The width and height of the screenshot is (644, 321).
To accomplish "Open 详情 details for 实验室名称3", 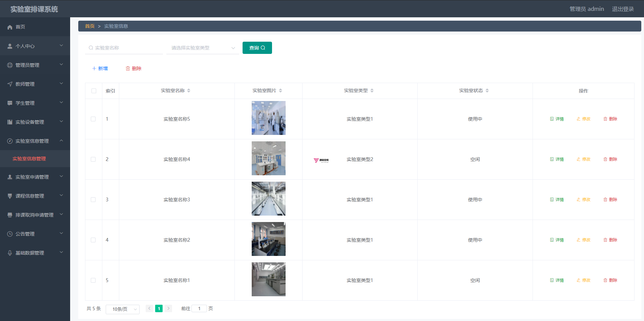I will click(557, 200).
